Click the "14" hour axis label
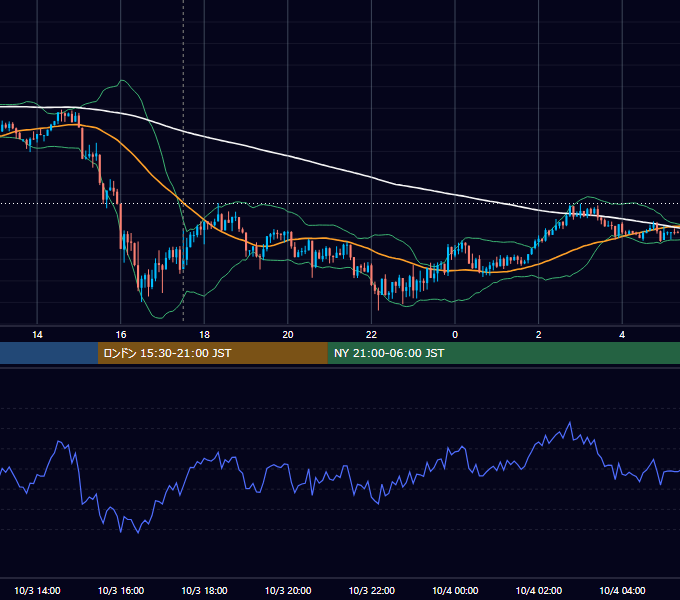This screenshot has width=680, height=600. coord(37,335)
